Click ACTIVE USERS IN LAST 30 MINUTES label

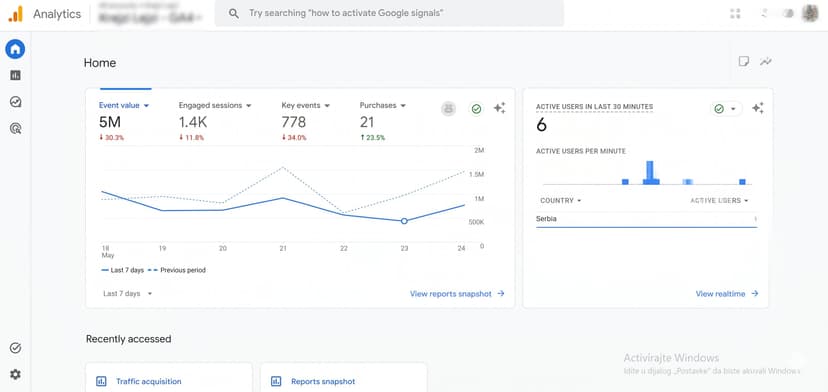(x=595, y=107)
